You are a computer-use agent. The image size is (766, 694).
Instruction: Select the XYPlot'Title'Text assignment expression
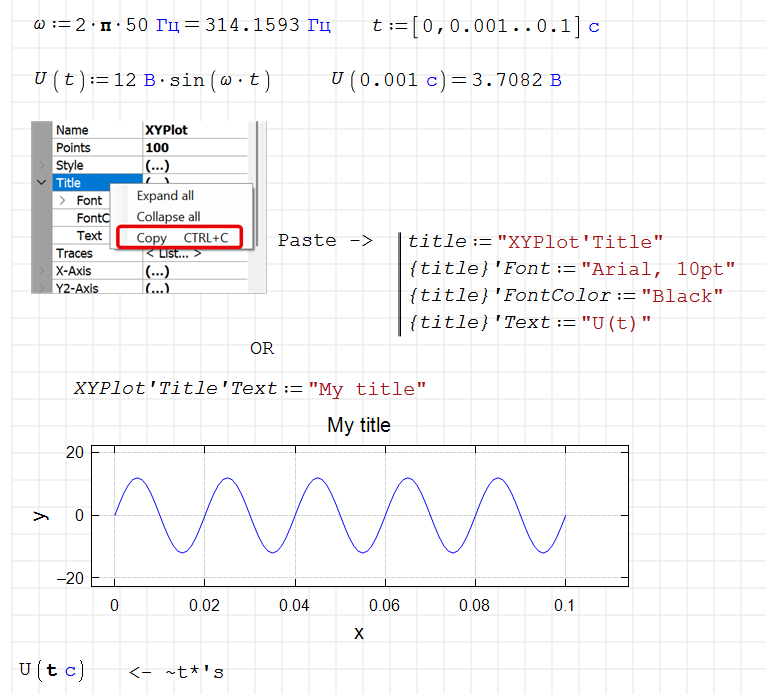(x=249, y=389)
